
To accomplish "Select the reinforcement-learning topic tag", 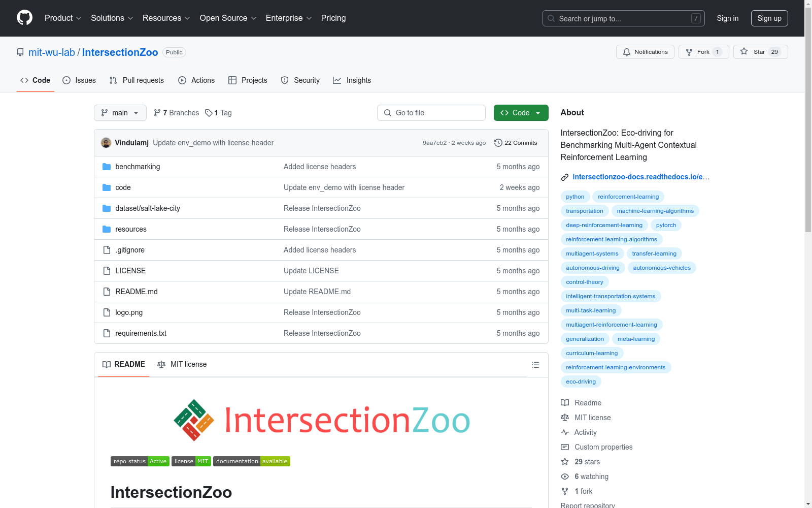I will point(628,197).
